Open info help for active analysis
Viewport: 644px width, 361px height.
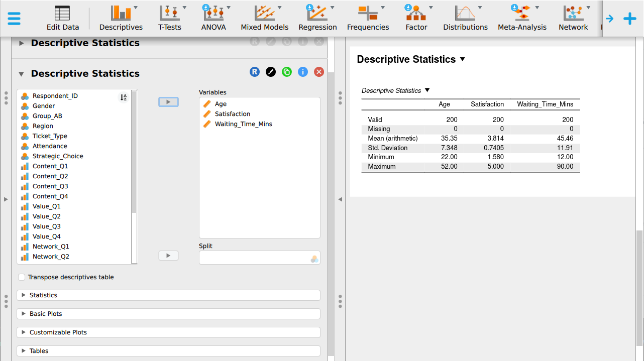tap(303, 72)
